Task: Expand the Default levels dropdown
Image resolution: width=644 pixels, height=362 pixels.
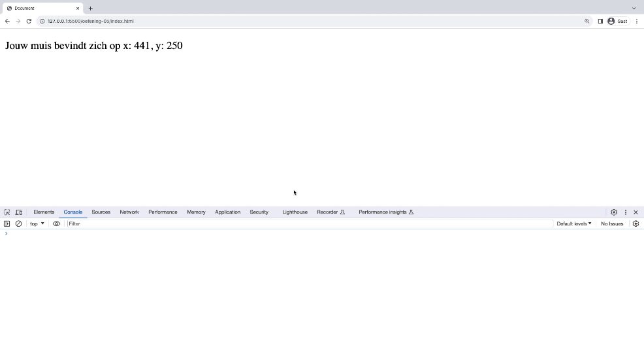Action: (x=573, y=223)
